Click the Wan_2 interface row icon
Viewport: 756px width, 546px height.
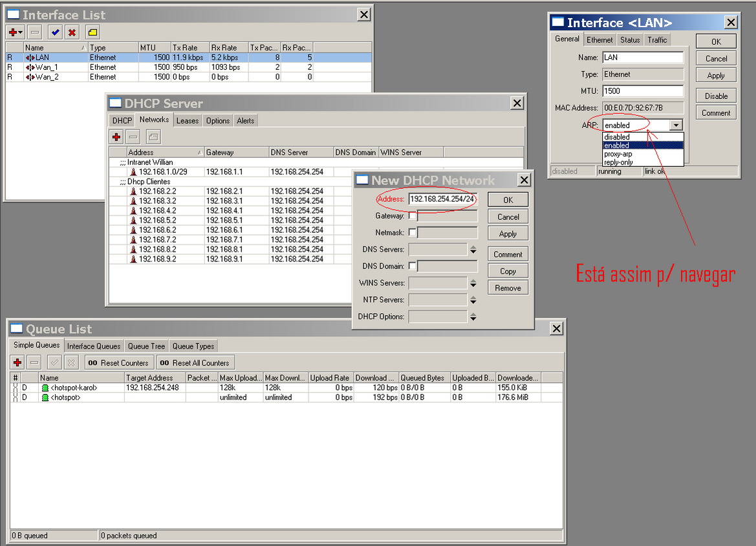click(x=30, y=77)
